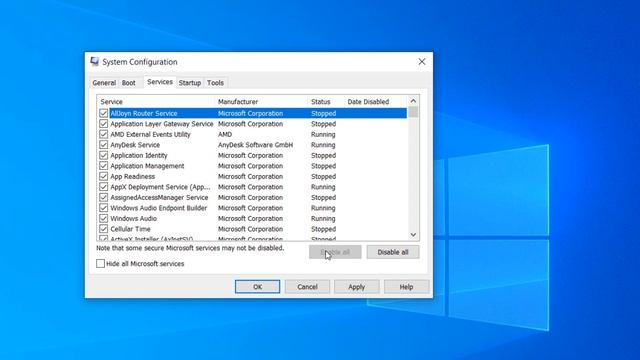Select the Application Layer Gateway Service row
The height and width of the screenshot is (360, 640).
(253, 124)
